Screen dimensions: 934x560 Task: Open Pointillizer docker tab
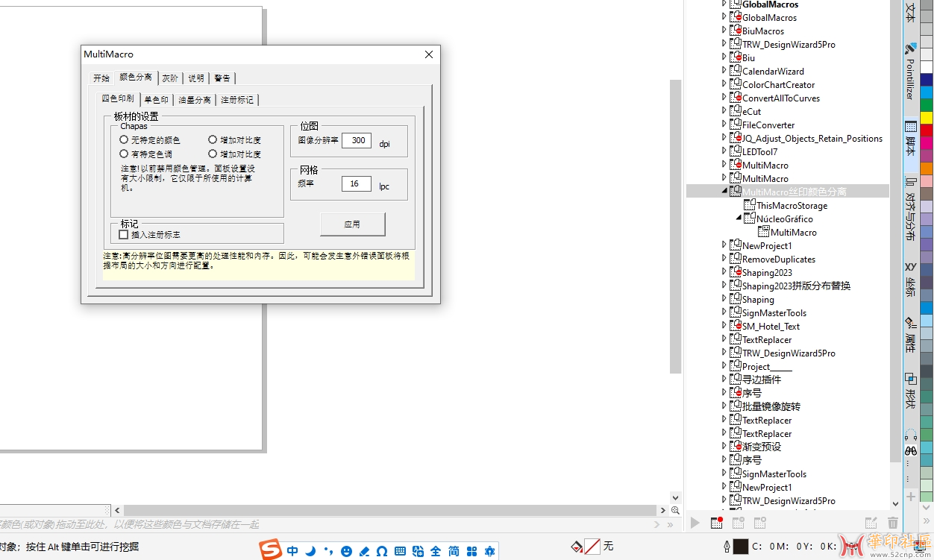[x=910, y=72]
